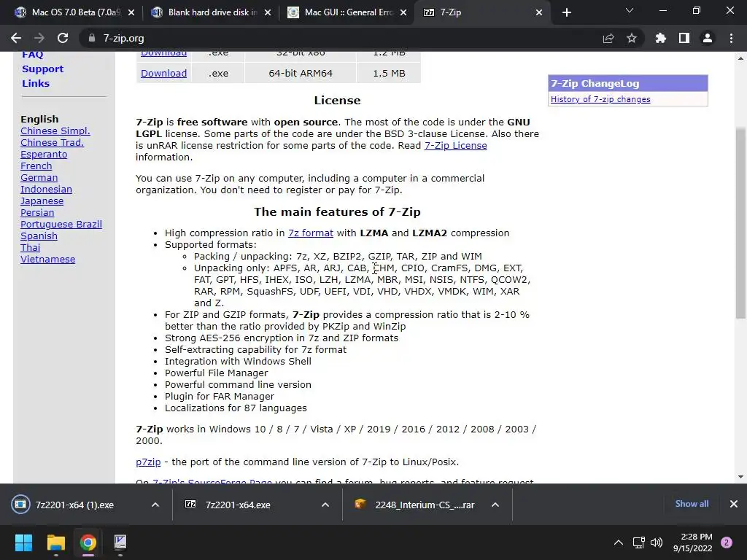Download the 64-bit ARM64 .exe
Viewport: 747px width, 560px height.
163,74
